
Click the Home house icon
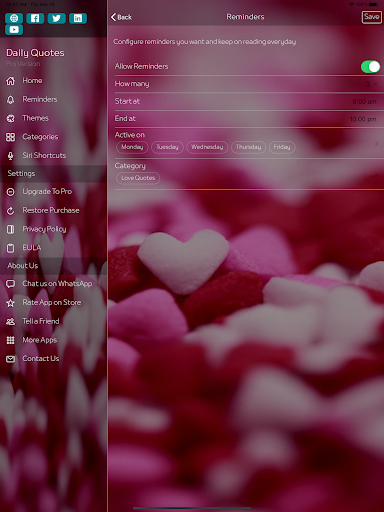tap(11, 81)
